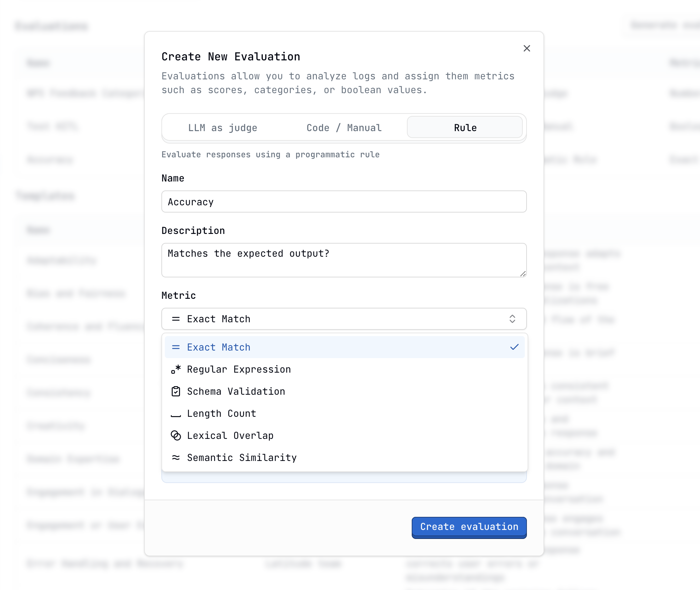Select the Rule evaluation tab
Screen dimensions: 700x590
click(465, 128)
